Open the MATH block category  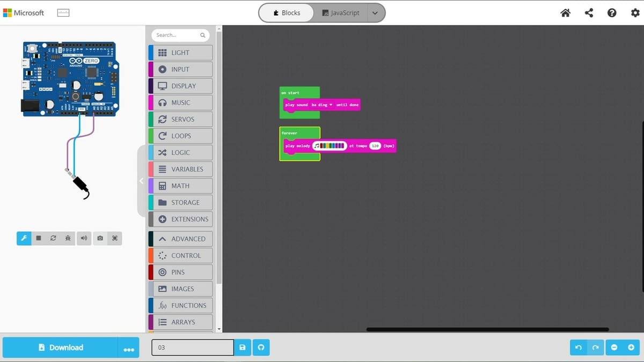pos(180,186)
